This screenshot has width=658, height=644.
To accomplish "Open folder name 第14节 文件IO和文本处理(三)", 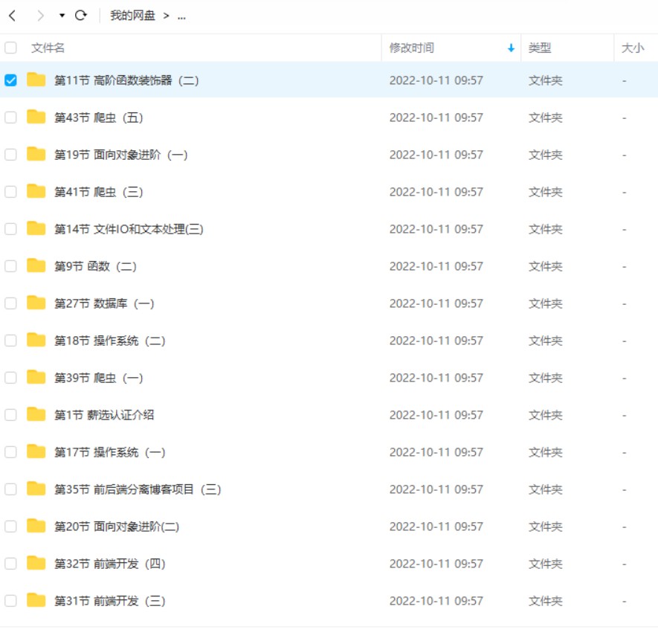I will pos(129,229).
